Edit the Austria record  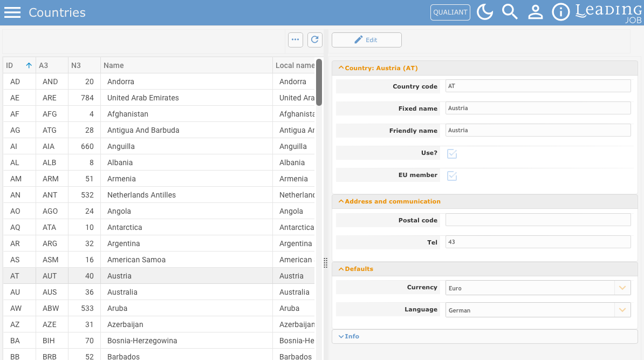[x=366, y=40]
